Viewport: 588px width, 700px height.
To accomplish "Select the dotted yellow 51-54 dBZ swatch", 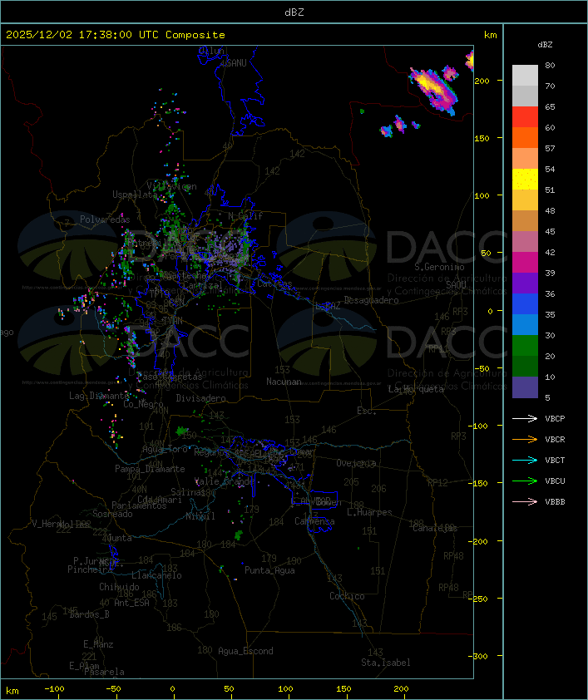I will pos(525,179).
